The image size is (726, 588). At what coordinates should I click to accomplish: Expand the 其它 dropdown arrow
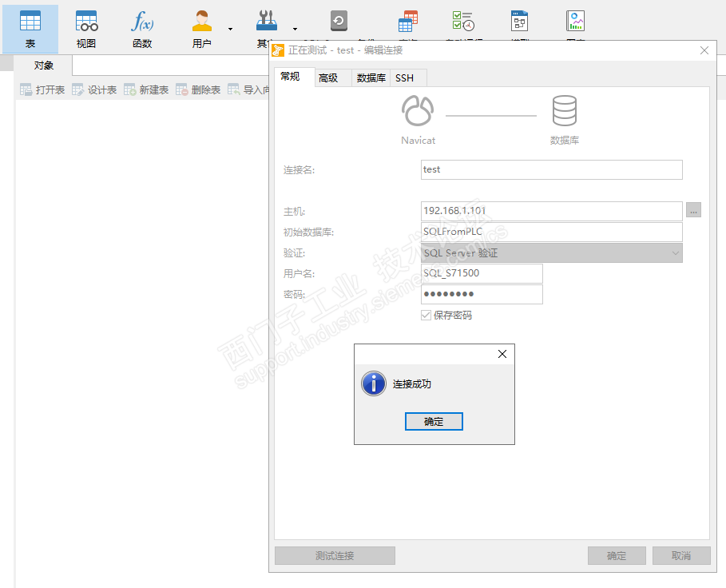pos(295,30)
